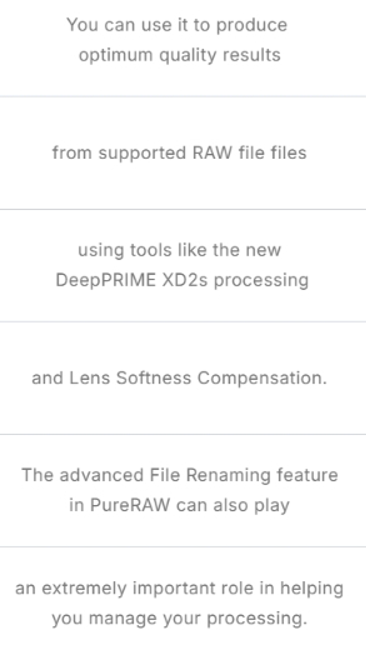Click the 'in PureRAW can also play' line
The image size is (366, 652).
(179, 506)
